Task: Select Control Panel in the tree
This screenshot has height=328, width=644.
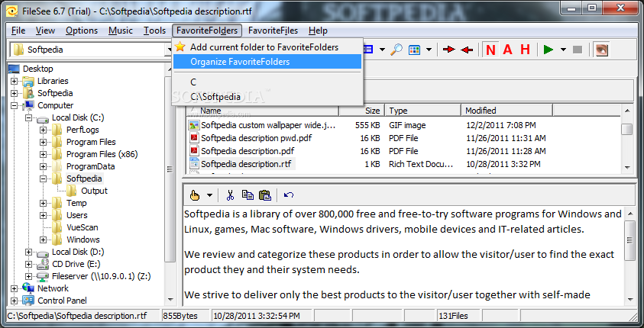Action: (62, 301)
